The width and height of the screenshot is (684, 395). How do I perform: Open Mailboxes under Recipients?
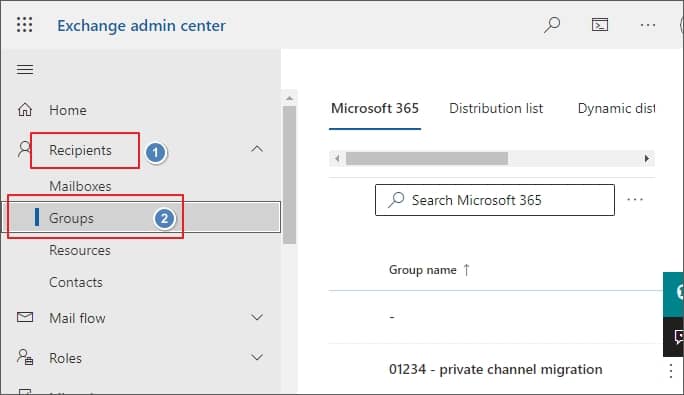tap(80, 186)
